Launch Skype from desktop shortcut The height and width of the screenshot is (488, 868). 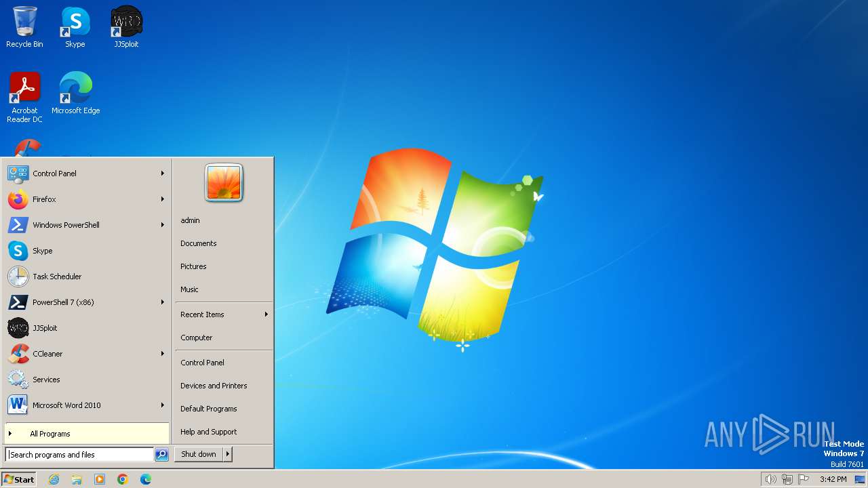click(75, 28)
